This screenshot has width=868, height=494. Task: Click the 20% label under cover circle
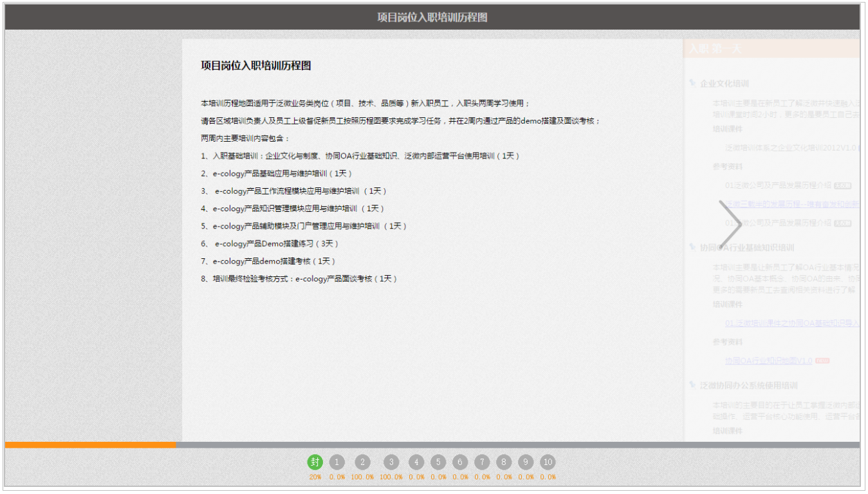pos(315,477)
